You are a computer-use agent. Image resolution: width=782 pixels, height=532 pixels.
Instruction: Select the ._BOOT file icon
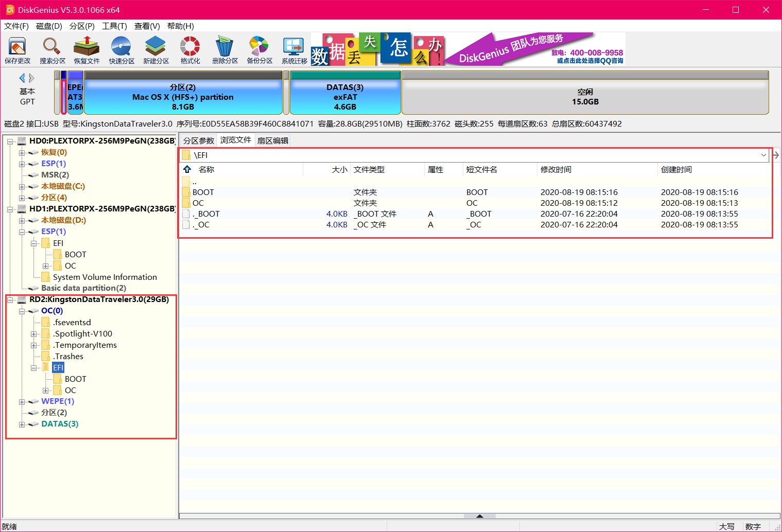(x=186, y=214)
